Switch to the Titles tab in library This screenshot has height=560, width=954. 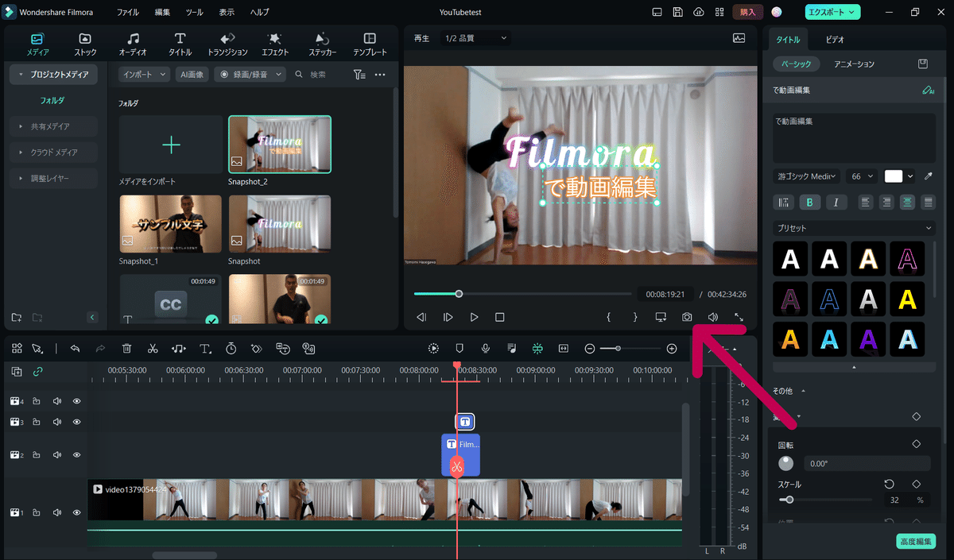pos(180,44)
